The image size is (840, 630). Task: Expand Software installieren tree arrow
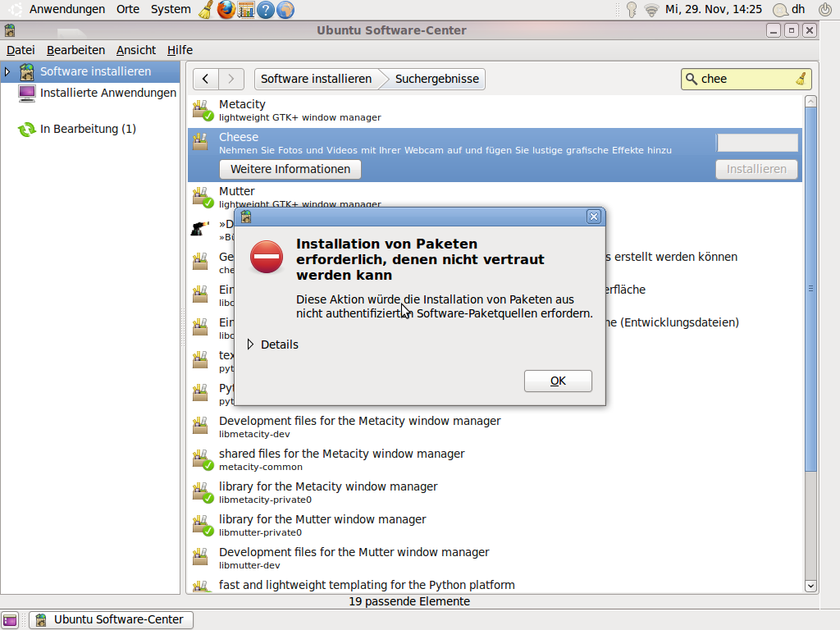[7, 71]
